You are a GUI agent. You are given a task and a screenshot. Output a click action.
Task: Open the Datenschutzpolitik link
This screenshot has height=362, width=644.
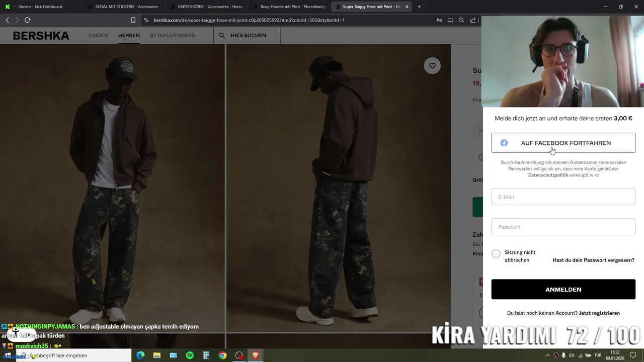click(x=548, y=175)
